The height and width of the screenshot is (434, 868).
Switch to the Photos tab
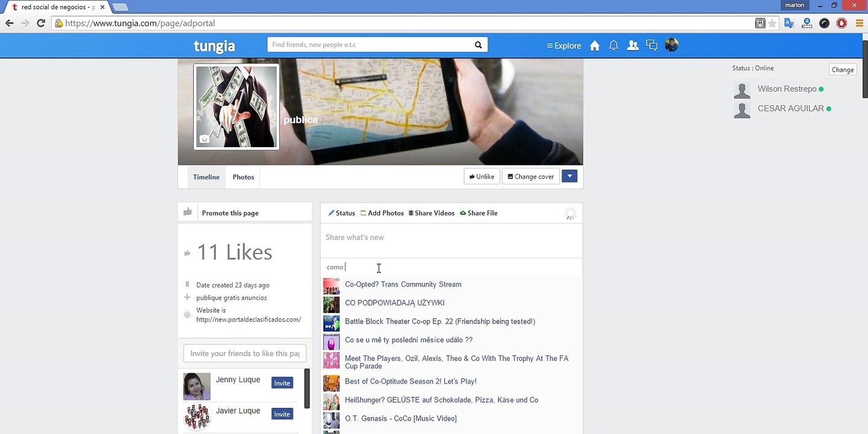244,177
